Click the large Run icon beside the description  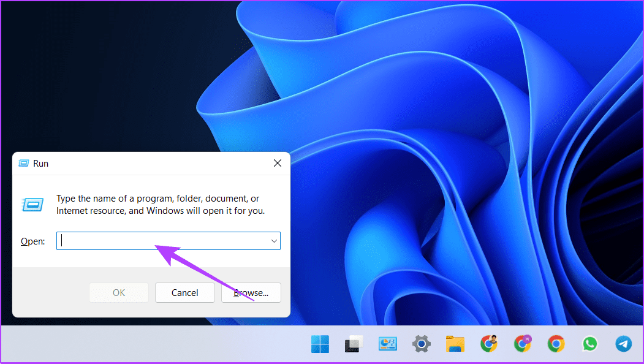[x=32, y=204]
